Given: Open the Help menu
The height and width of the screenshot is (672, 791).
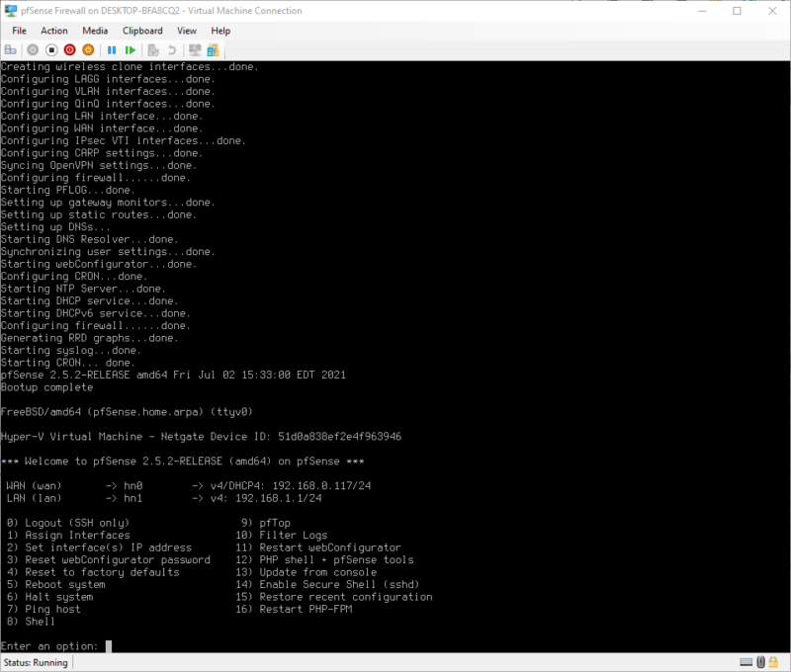Looking at the screenshot, I should point(220,31).
